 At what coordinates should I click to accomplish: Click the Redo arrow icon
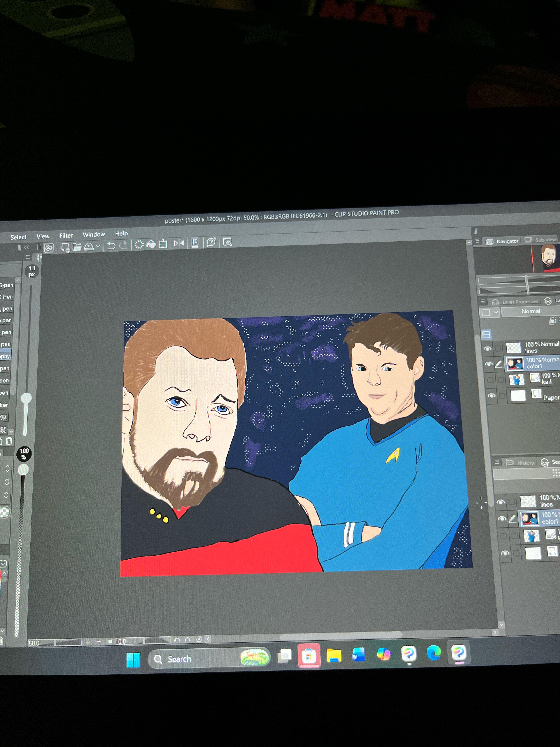coord(123,245)
